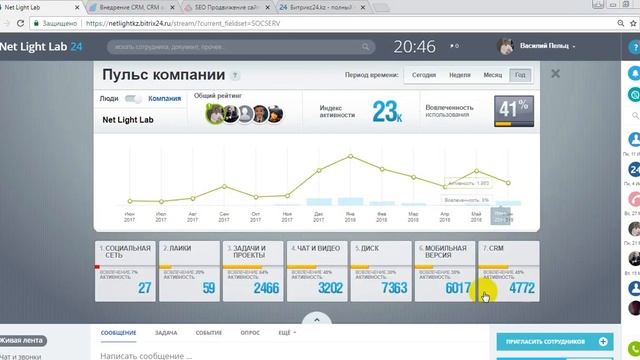Image resolution: width=640 pixels, height=360 pixels.
Task: Open the Василий Пельц user menu dropdown
Action: (x=574, y=47)
